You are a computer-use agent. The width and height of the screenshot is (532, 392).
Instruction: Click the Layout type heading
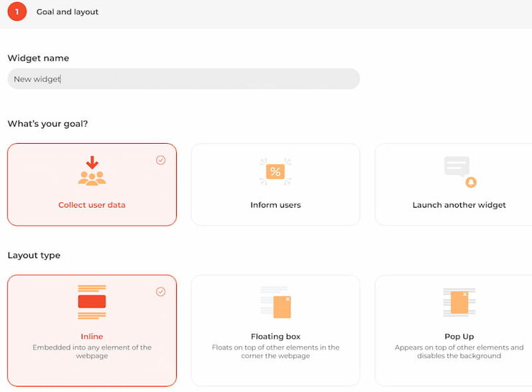coord(34,255)
